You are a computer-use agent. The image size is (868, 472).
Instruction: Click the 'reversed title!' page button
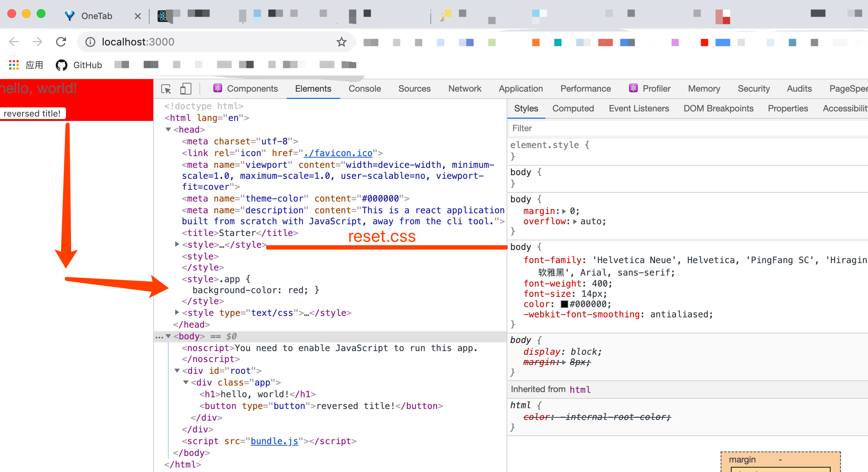33,113
